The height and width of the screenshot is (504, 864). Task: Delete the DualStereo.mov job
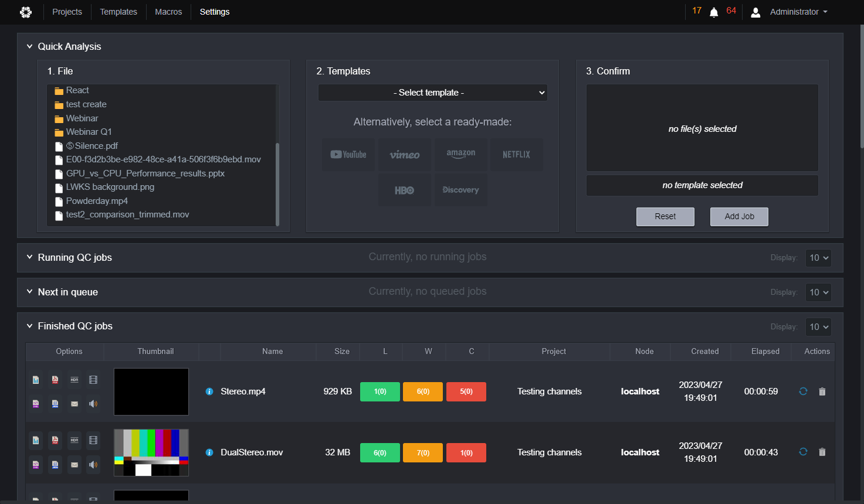(x=822, y=452)
